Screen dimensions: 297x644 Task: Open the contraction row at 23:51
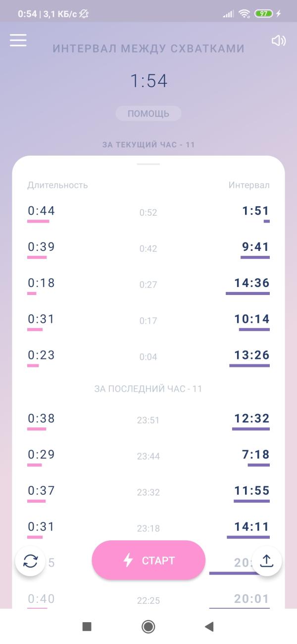(148, 420)
